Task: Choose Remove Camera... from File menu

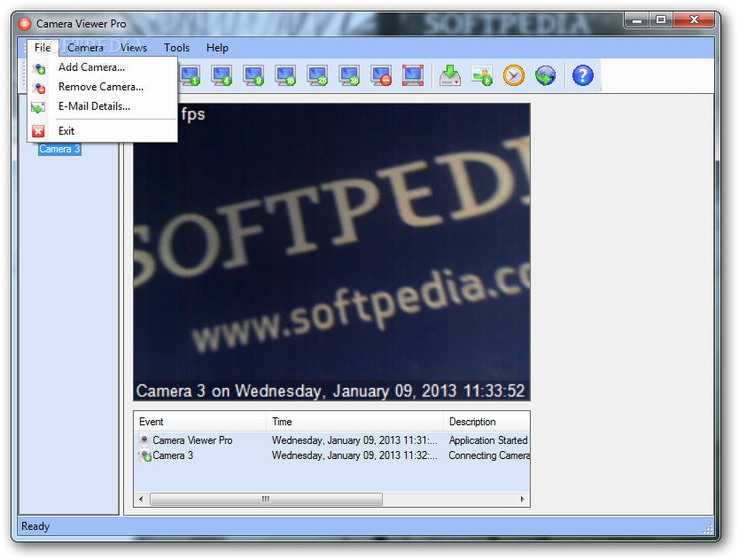Action: pos(102,87)
